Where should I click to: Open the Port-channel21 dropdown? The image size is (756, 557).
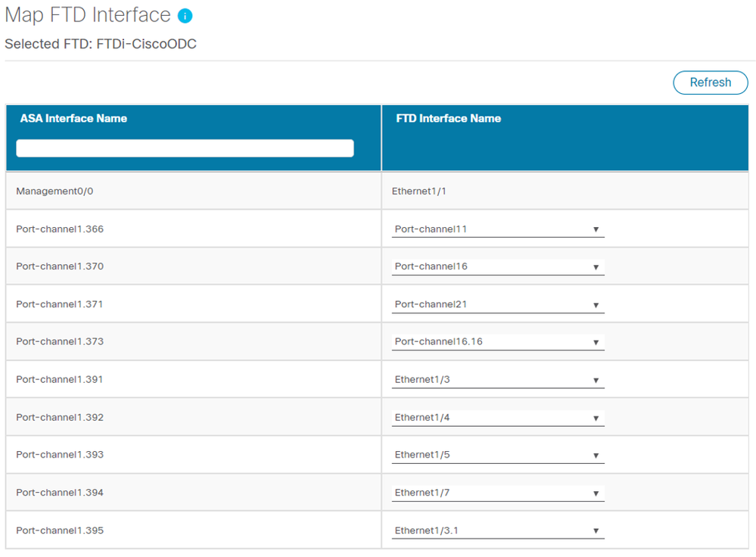click(498, 304)
